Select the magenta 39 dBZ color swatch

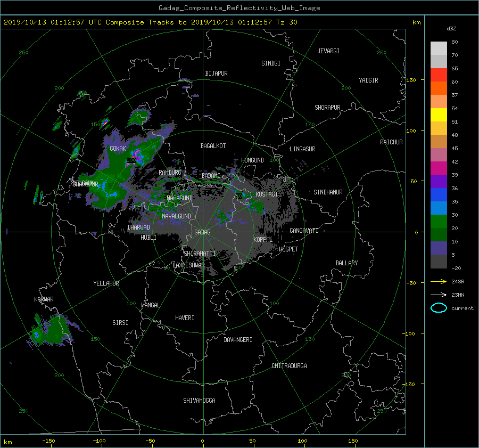coord(439,168)
